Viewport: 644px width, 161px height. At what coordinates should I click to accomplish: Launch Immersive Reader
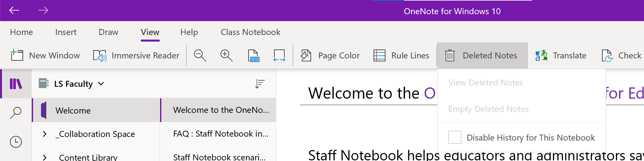coord(136,55)
